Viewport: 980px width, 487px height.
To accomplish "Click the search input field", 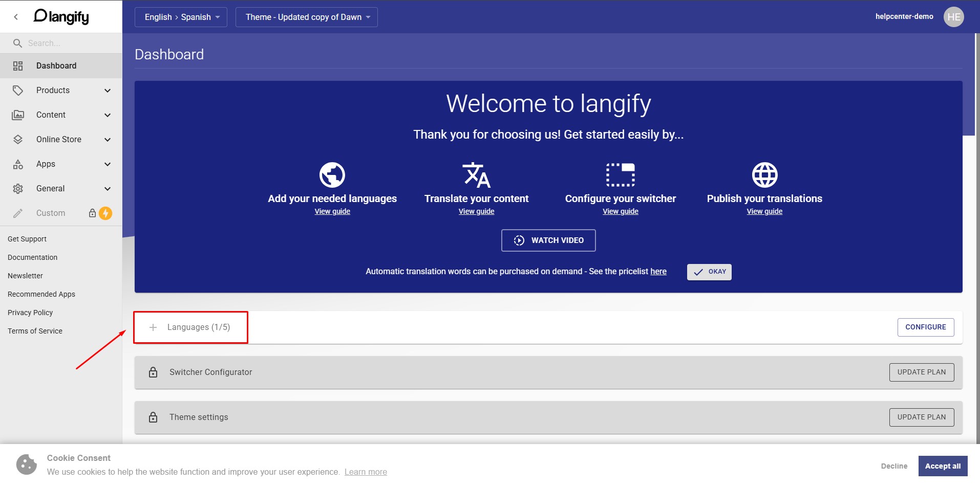I will click(x=61, y=43).
